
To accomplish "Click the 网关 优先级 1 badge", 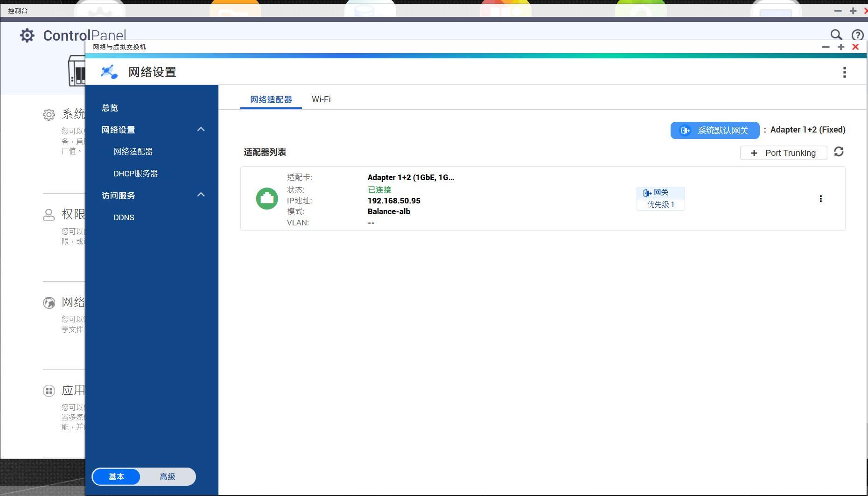I will (x=660, y=199).
